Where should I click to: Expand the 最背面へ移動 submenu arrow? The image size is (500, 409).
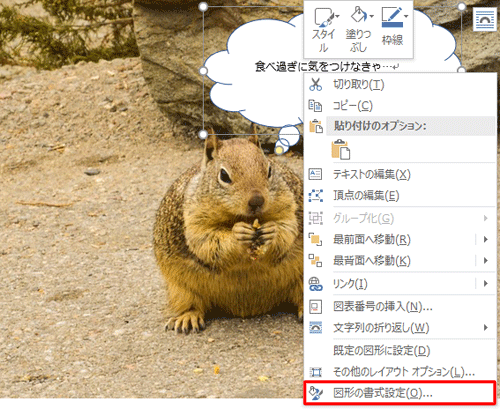point(486,260)
